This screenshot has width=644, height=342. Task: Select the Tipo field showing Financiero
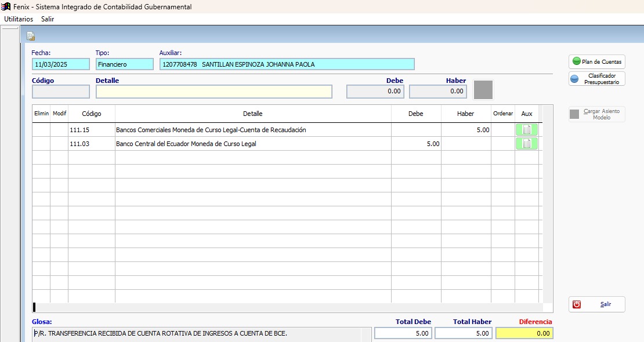(124, 64)
